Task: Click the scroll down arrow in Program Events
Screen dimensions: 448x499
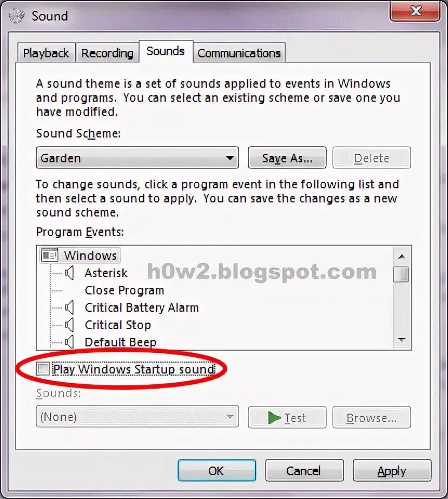Action: coord(401,339)
